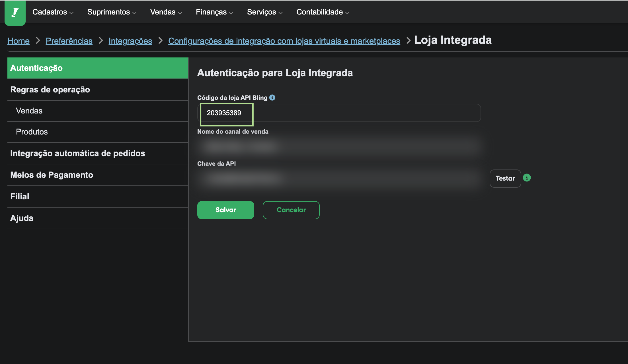Click the Código da loja API Bling field
Screen dimensions: 628x364
[x=339, y=113]
